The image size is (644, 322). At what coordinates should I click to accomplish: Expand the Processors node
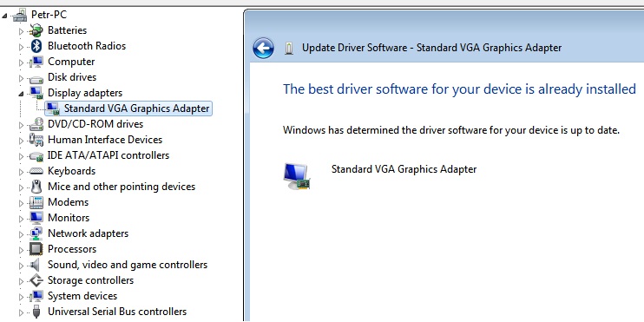[x=22, y=250]
